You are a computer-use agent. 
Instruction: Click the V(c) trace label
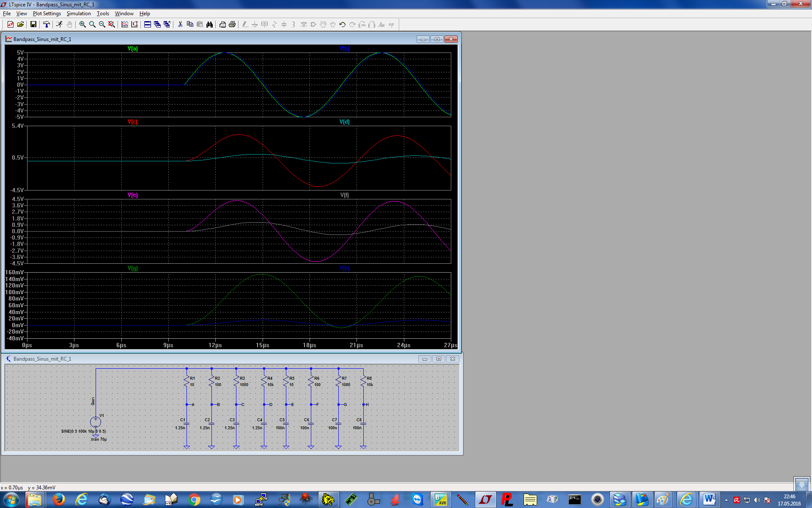point(132,122)
